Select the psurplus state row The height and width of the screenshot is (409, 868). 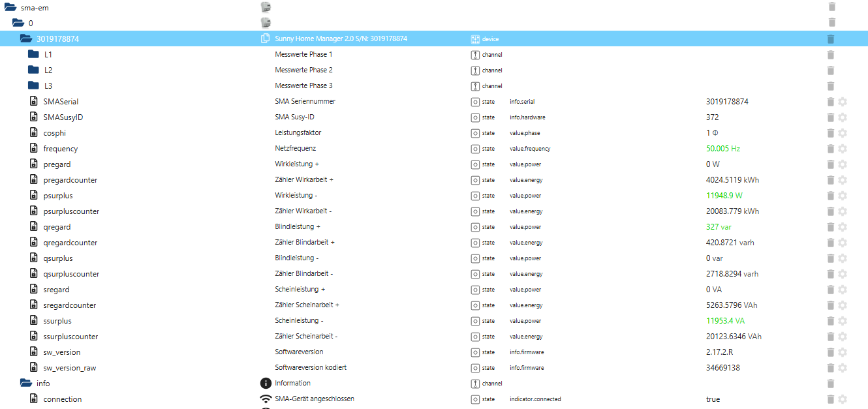point(434,196)
